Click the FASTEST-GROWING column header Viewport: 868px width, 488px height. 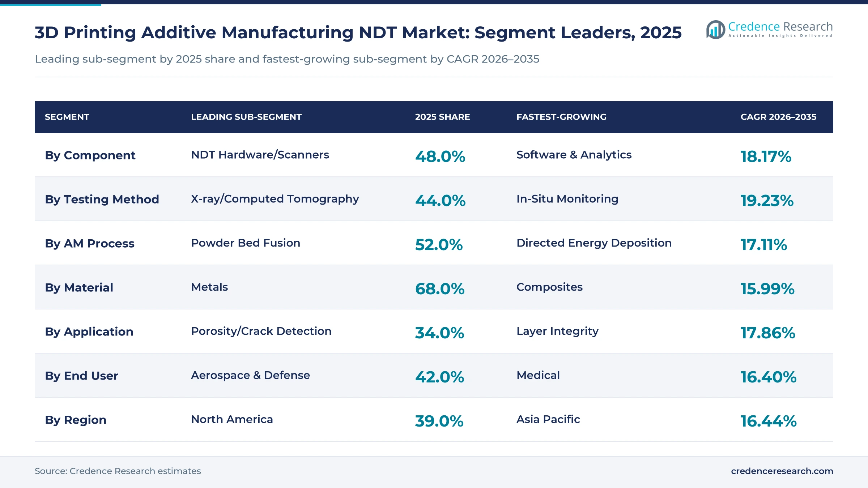pos(561,117)
